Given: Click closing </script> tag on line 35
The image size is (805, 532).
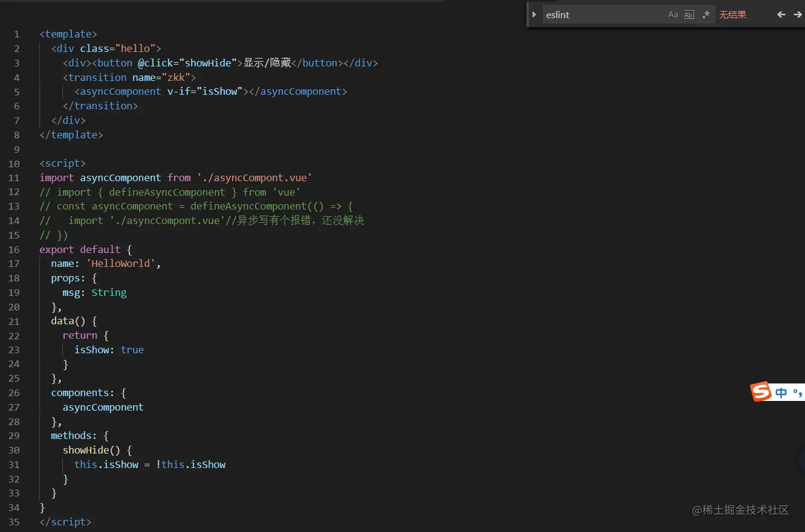Looking at the screenshot, I should pyautogui.click(x=66, y=522).
